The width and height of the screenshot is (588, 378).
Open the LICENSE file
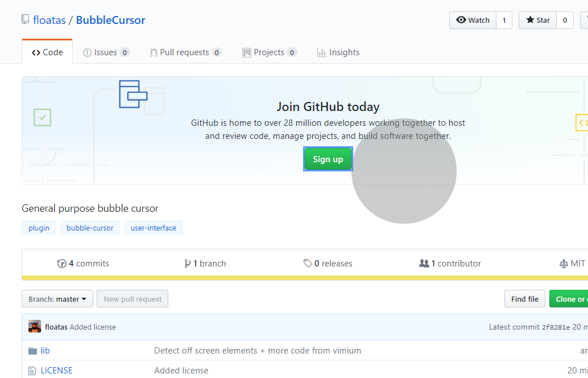pos(57,371)
